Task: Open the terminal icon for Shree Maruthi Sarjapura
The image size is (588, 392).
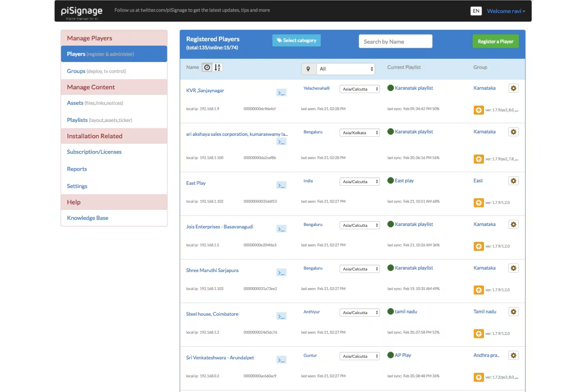Action: tap(281, 272)
